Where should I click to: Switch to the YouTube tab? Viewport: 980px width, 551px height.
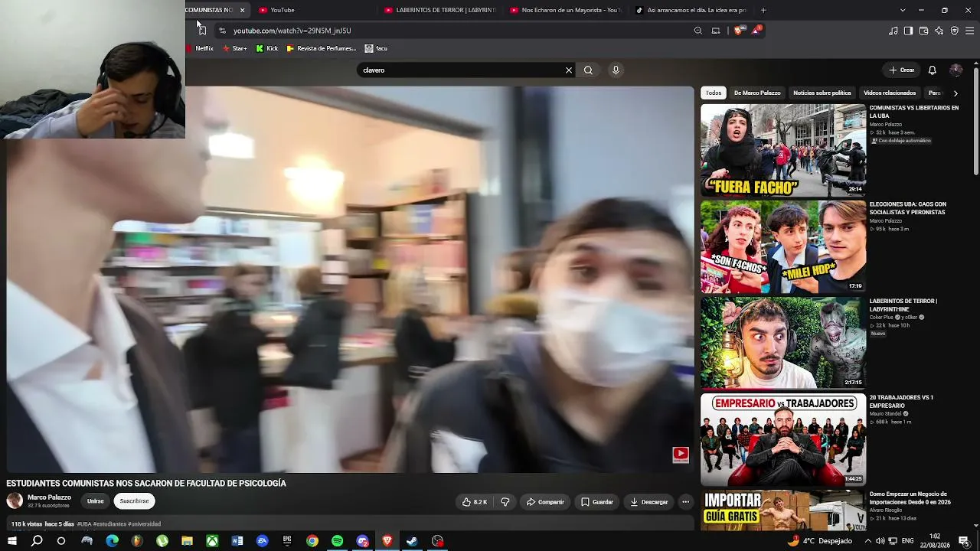[x=314, y=10]
